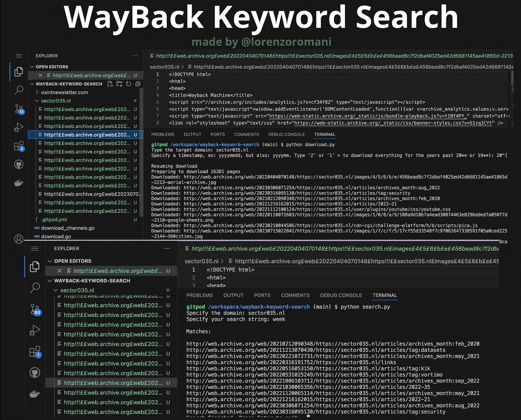Switch to DEBUG CONSOLE tab in lower panel
The image size is (521, 420).
point(341,295)
